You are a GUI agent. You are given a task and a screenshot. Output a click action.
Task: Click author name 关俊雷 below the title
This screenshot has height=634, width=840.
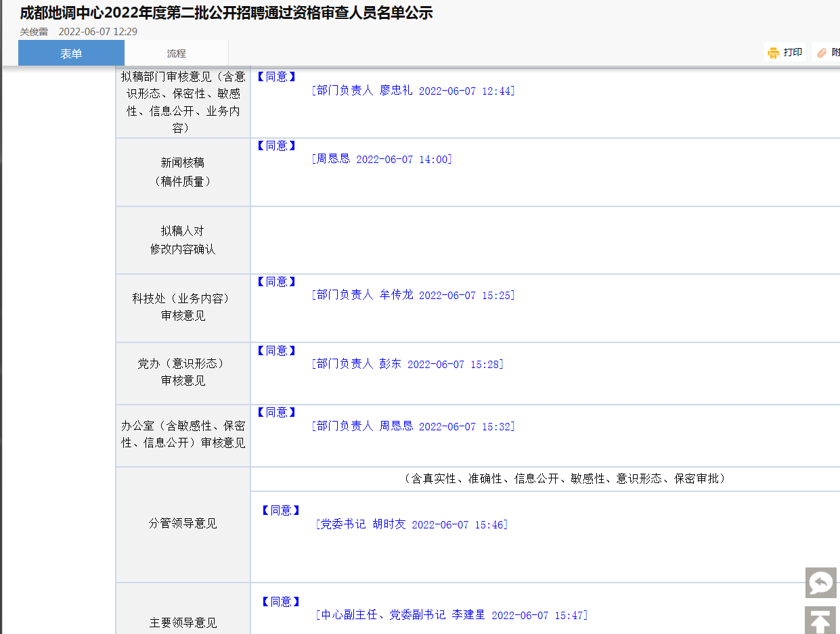(x=34, y=32)
